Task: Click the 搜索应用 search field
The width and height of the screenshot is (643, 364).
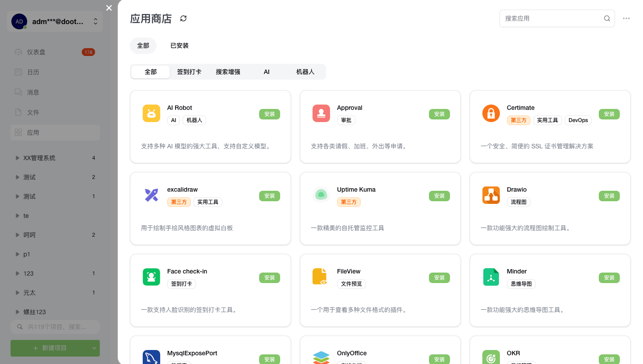Action: coord(552,18)
